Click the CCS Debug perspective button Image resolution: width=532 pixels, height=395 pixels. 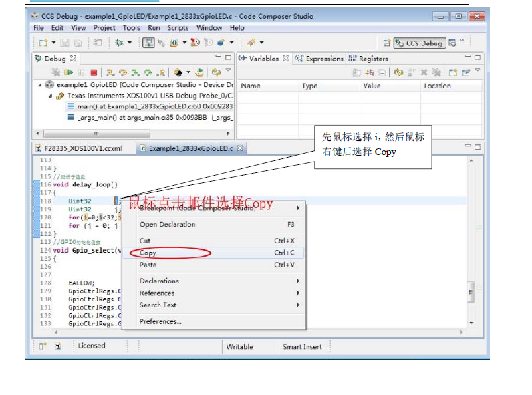420,43
